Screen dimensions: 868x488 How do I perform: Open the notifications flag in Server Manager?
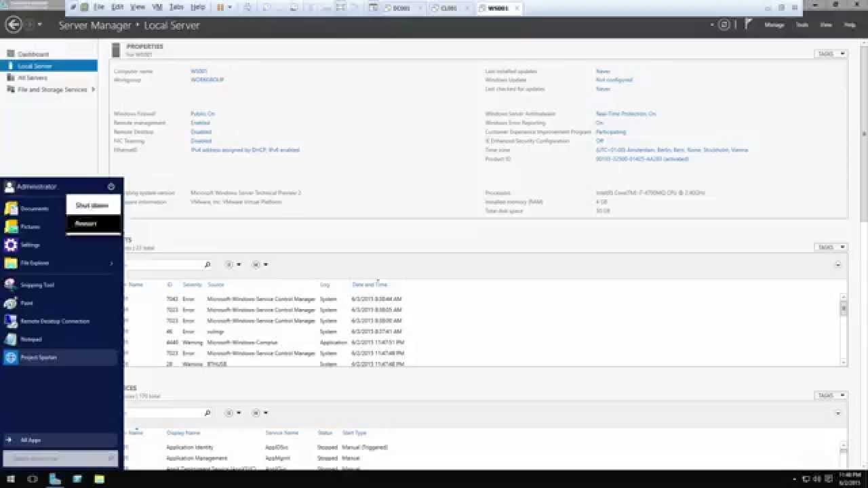pos(748,24)
